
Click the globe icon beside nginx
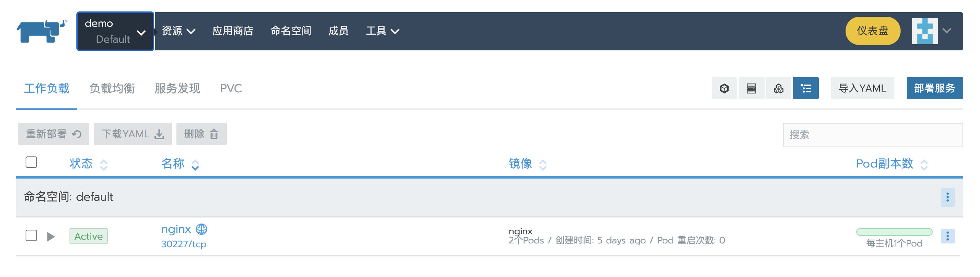tap(201, 229)
